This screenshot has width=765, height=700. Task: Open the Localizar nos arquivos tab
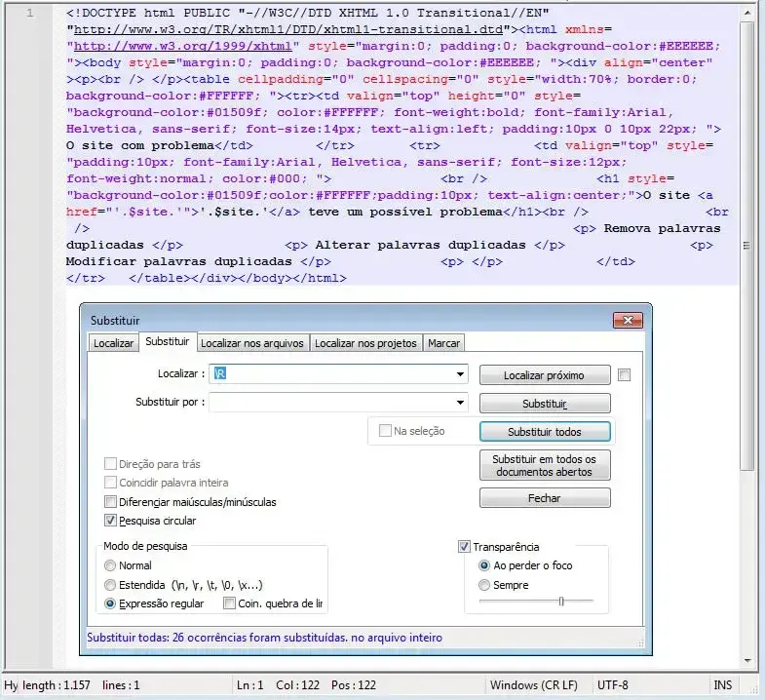[x=253, y=343]
